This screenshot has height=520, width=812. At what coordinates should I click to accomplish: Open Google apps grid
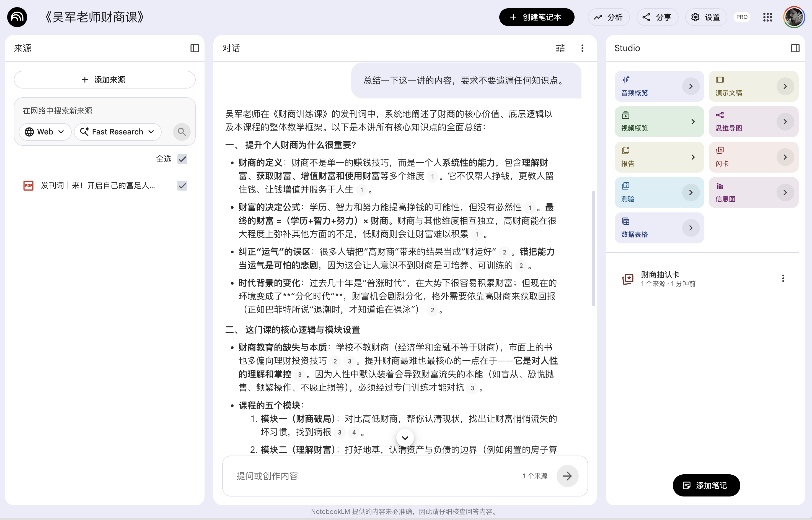click(767, 17)
